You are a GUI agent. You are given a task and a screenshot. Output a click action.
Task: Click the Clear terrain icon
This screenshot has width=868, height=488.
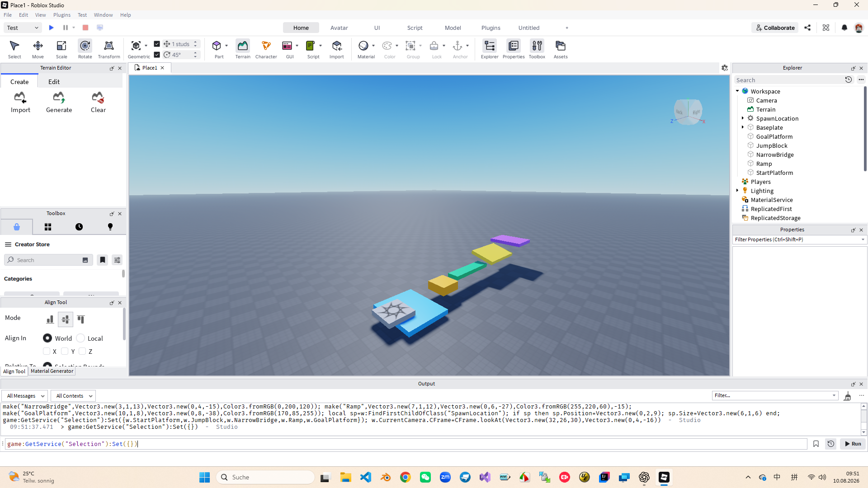click(x=98, y=98)
